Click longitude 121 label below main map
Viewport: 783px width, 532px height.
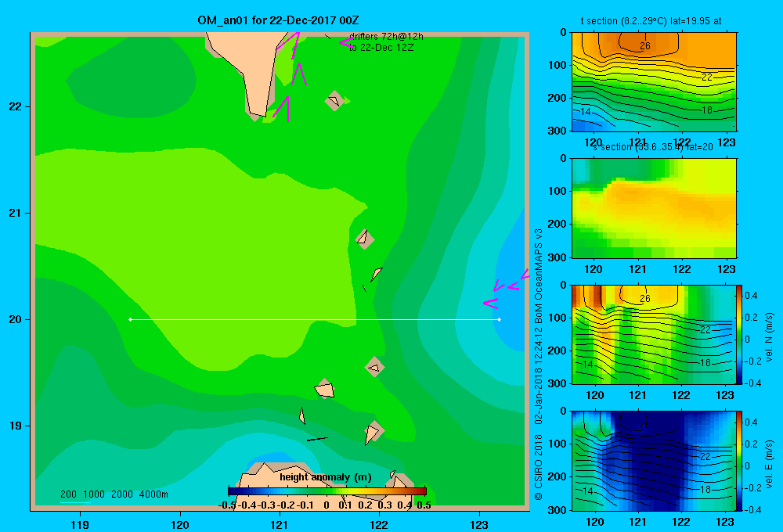point(280,524)
